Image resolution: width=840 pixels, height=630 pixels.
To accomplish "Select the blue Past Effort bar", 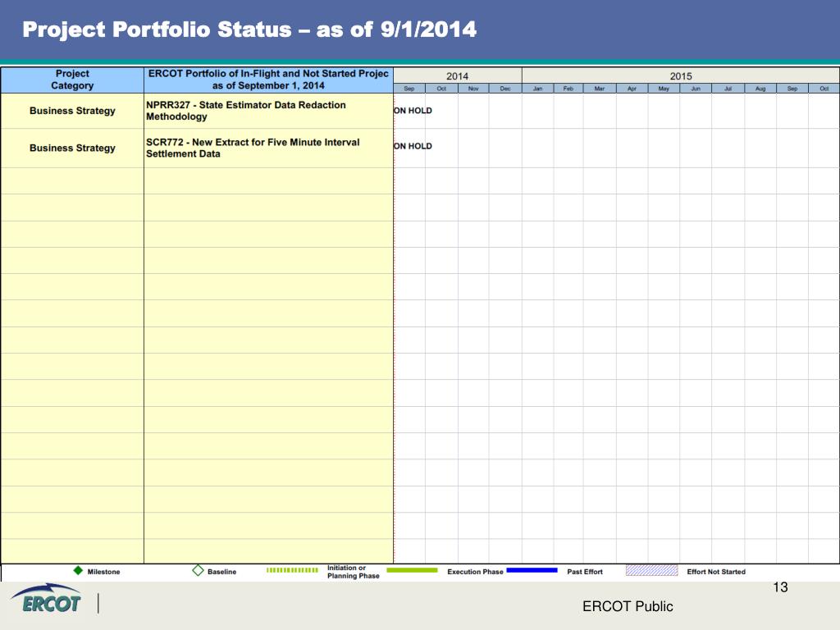I will 532,570.
